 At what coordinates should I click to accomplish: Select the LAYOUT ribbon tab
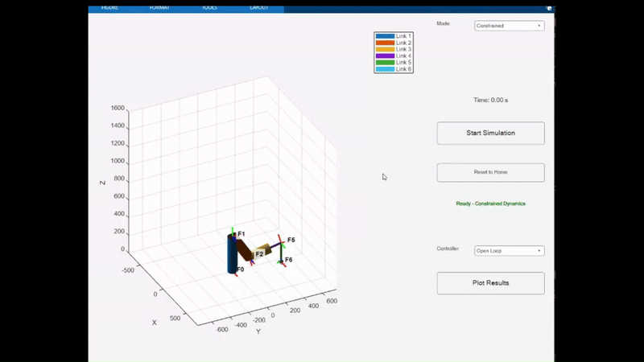coord(258,8)
